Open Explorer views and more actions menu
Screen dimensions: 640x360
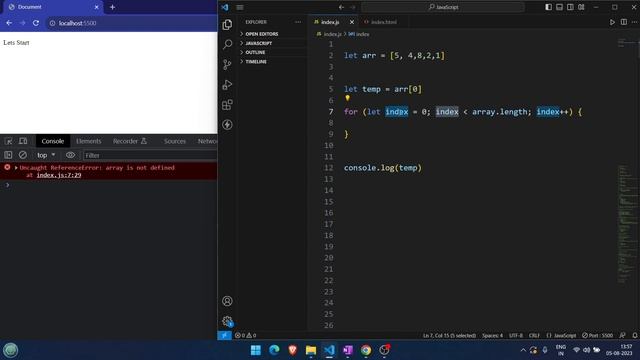tap(298, 22)
